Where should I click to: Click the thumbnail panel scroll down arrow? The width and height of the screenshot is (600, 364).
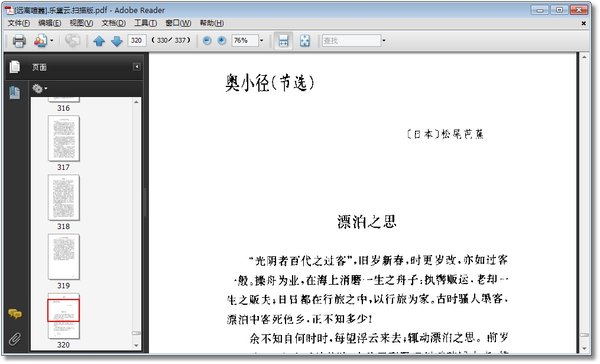click(136, 345)
